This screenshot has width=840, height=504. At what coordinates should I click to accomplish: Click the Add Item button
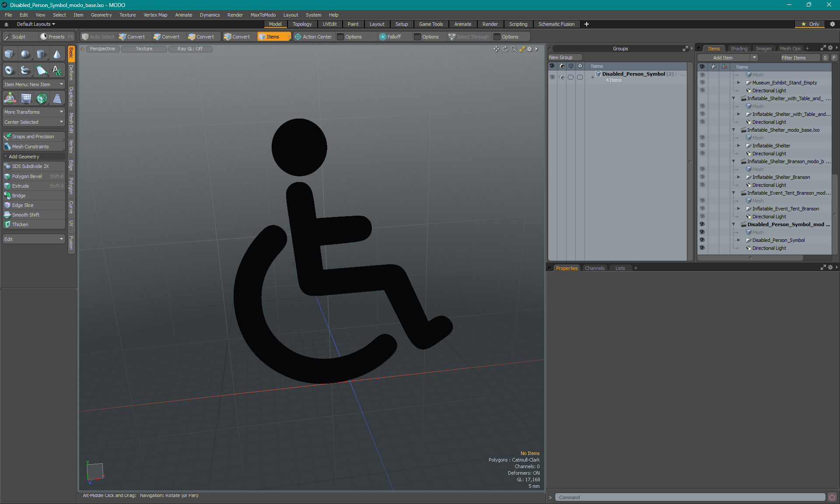coord(723,58)
